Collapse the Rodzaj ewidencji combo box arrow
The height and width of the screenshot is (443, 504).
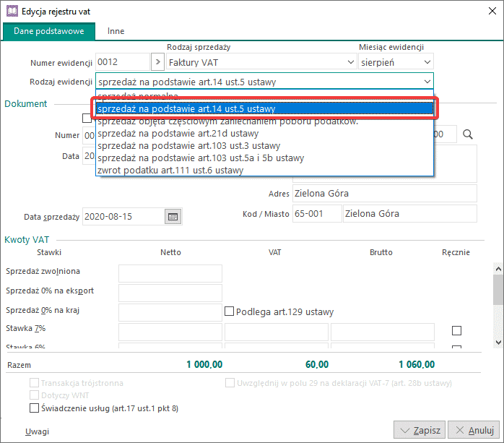tap(427, 82)
